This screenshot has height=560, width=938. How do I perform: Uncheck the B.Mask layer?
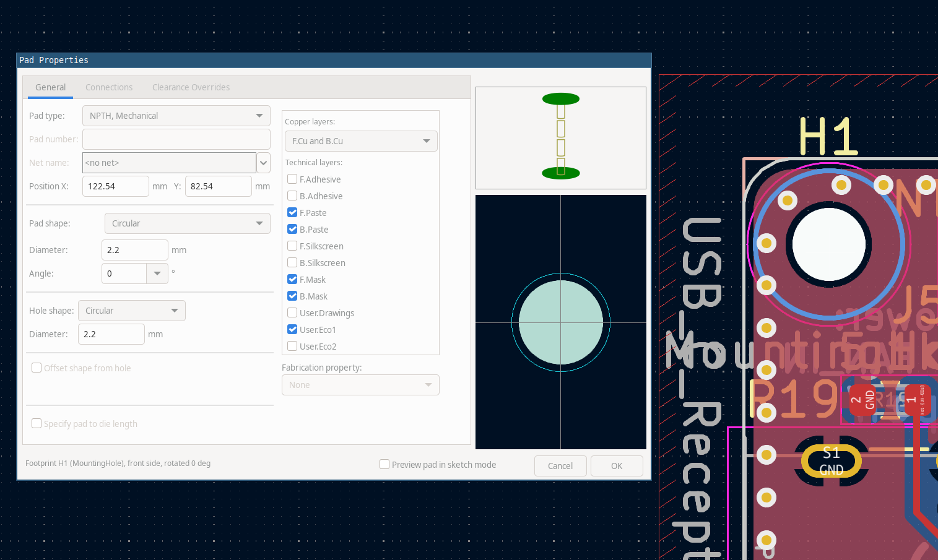point(292,296)
